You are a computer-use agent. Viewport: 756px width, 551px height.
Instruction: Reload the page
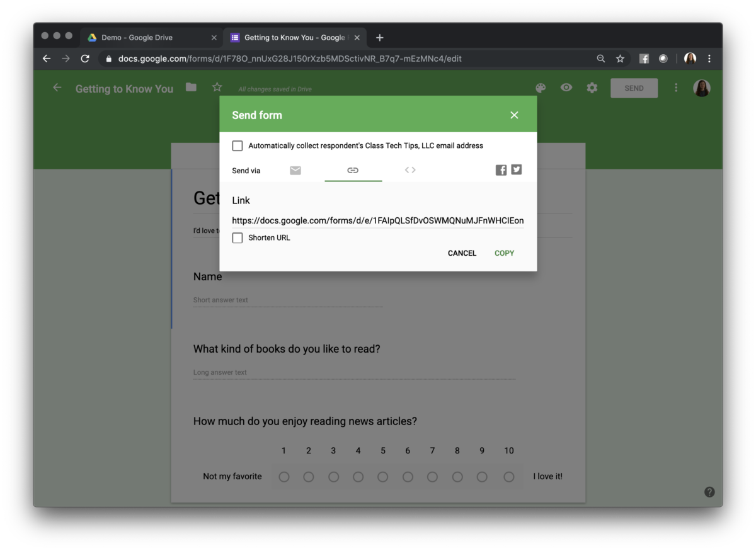tap(85, 59)
